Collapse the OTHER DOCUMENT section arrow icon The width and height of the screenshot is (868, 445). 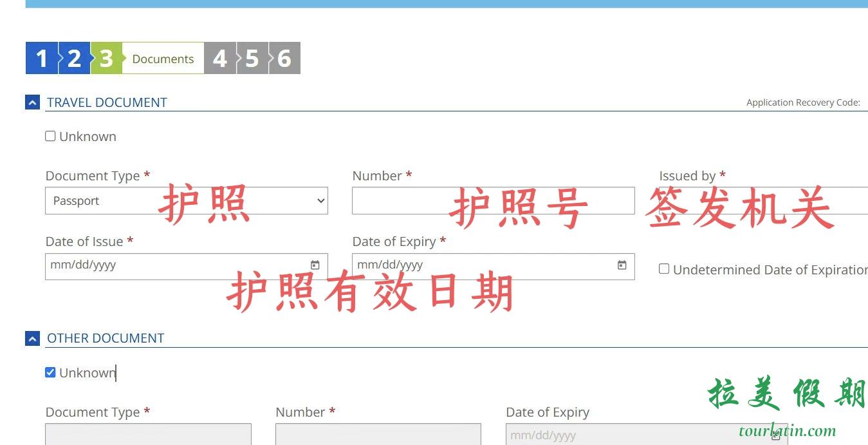(32, 338)
